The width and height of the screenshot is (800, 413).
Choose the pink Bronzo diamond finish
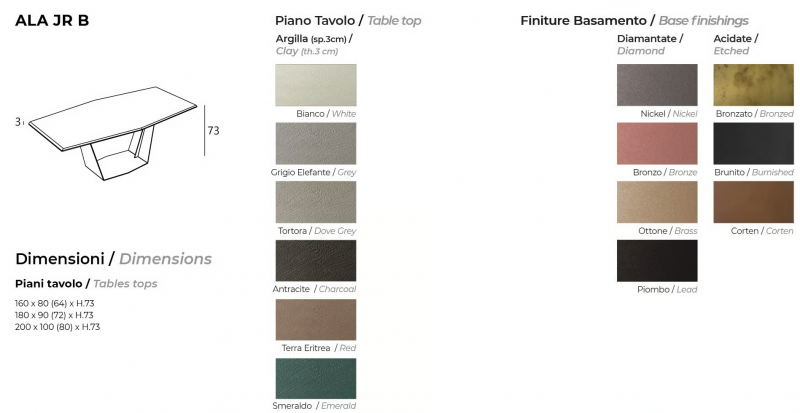pyautogui.click(x=657, y=143)
